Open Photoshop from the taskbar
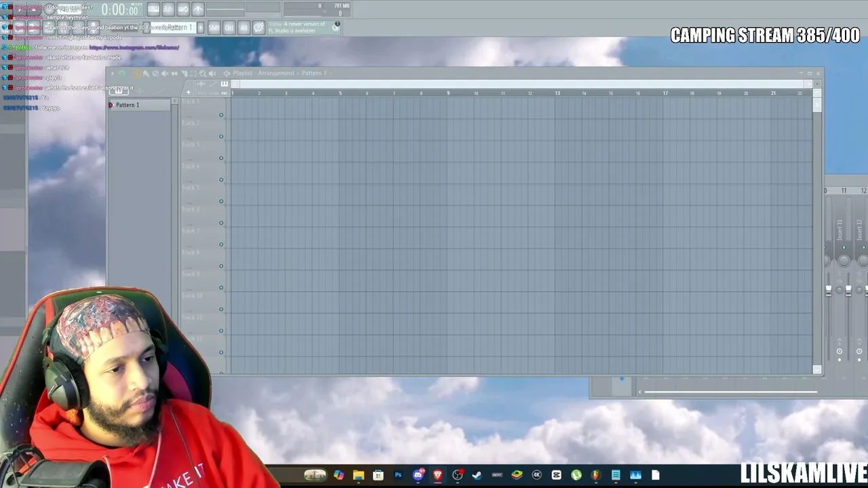The width and height of the screenshot is (868, 488). [398, 475]
